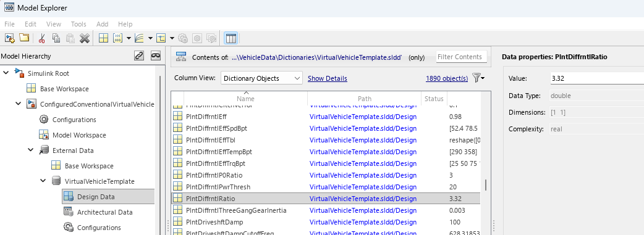Click the Show Details link
This screenshot has height=235, width=644.
click(x=328, y=78)
